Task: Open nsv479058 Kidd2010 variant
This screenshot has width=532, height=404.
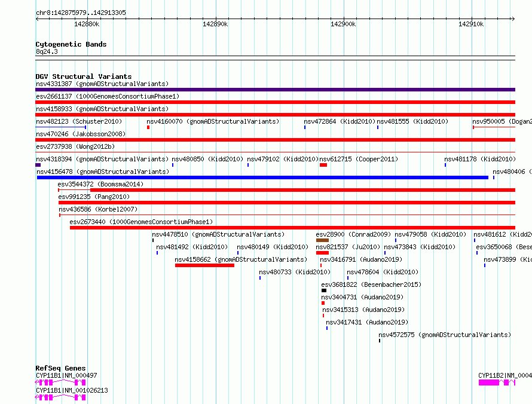Action: [430, 234]
